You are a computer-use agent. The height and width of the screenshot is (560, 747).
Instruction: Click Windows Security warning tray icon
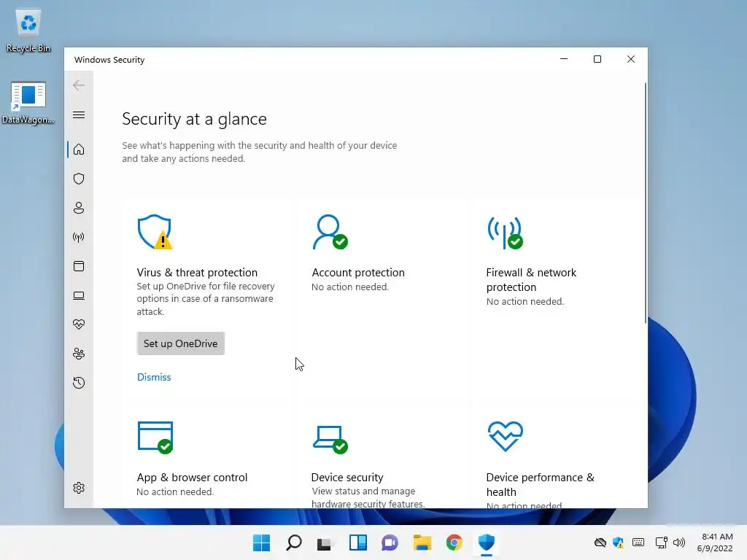pyautogui.click(x=619, y=542)
